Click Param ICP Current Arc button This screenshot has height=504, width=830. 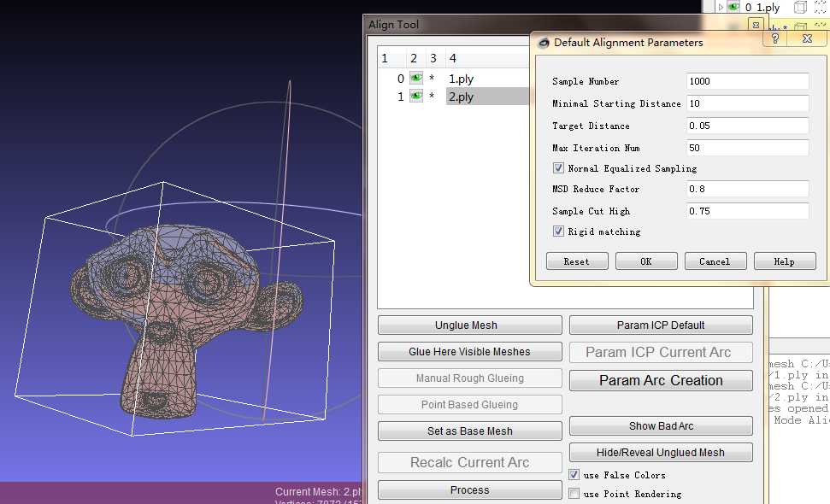tap(661, 352)
